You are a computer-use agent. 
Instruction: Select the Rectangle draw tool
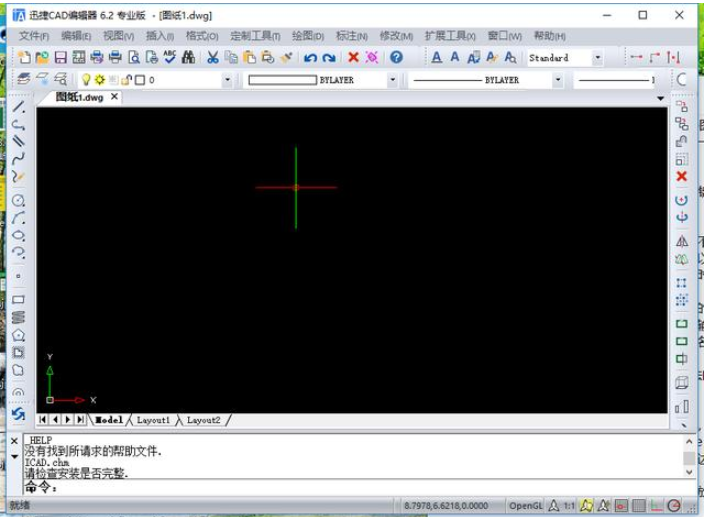pyautogui.click(x=18, y=299)
